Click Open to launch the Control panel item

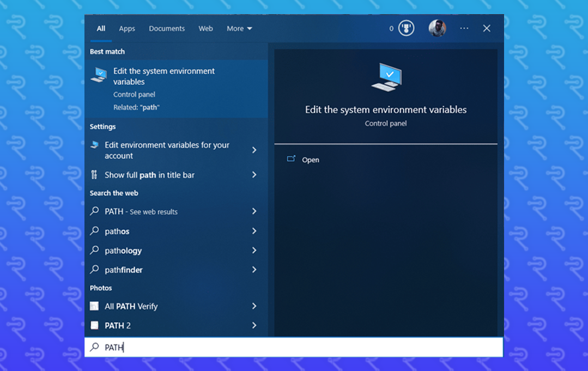[x=310, y=159]
